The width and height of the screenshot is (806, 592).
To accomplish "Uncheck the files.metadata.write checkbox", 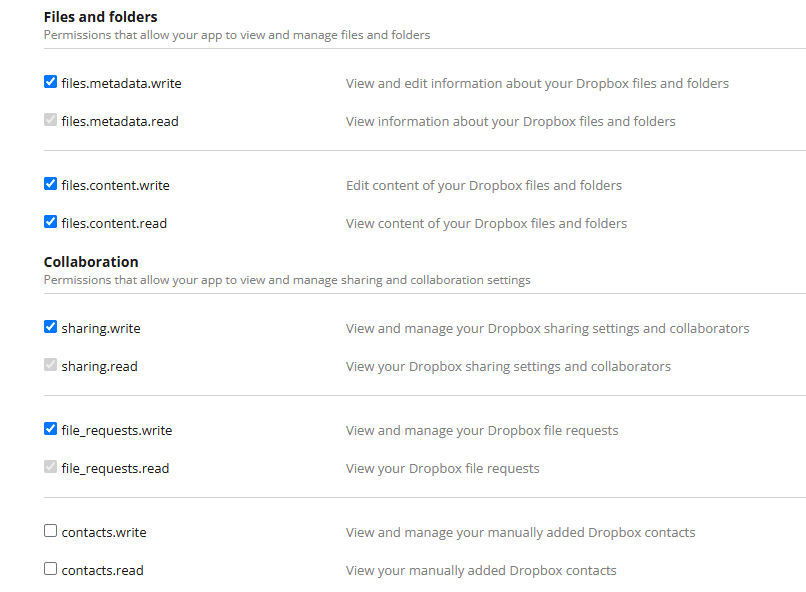I will tap(51, 82).
